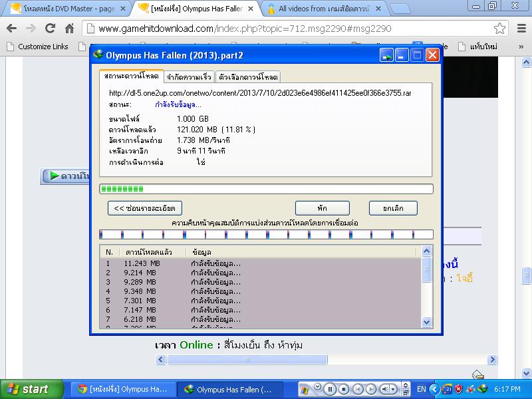Click the Chrome forward arrow
Image resolution: width=532 pixels, height=399 pixels.
(x=31, y=29)
